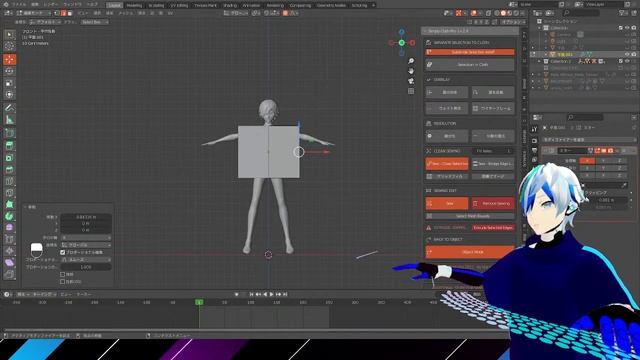Toggle the camera view icon
Viewport: 640px width, 360px height.
coord(411,81)
